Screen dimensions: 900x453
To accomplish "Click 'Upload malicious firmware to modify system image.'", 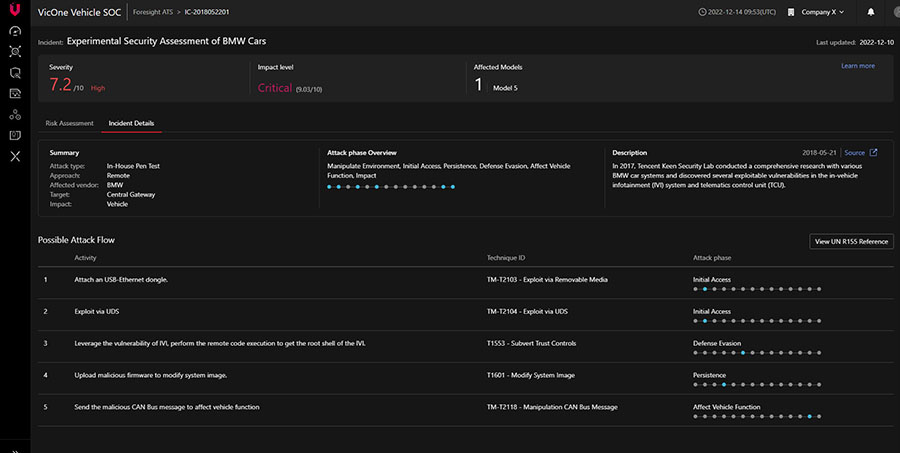I will pos(151,375).
